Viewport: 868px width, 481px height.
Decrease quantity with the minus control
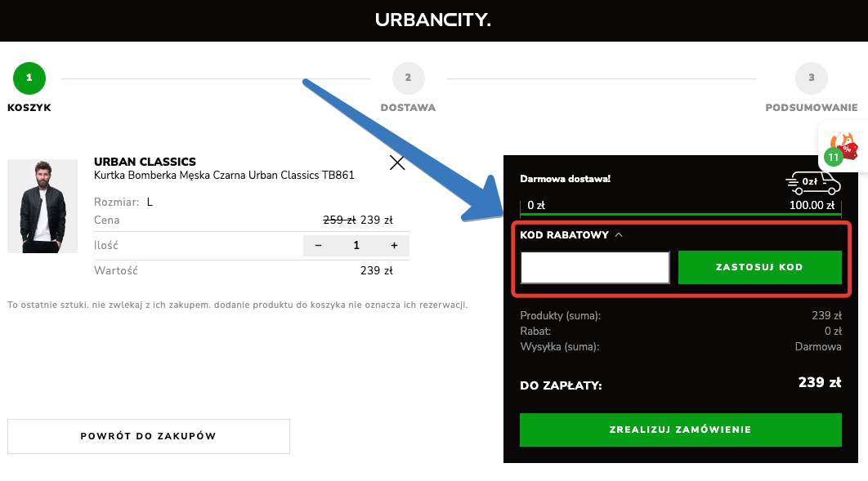pyautogui.click(x=318, y=245)
